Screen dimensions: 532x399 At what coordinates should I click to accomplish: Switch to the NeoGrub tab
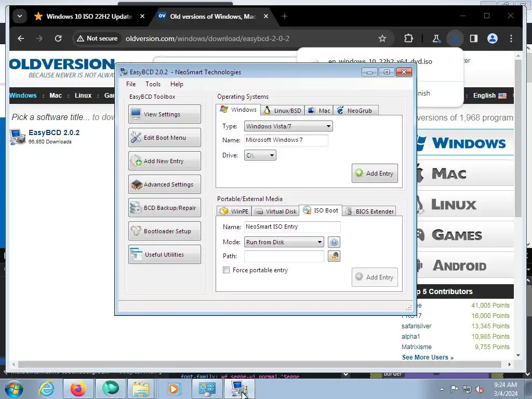pyautogui.click(x=355, y=111)
